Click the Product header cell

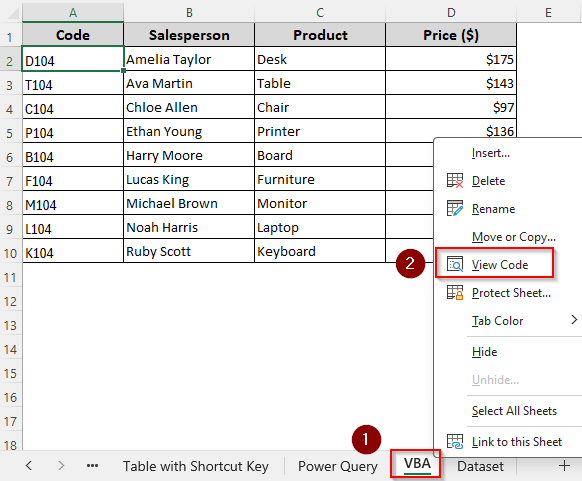tap(320, 35)
